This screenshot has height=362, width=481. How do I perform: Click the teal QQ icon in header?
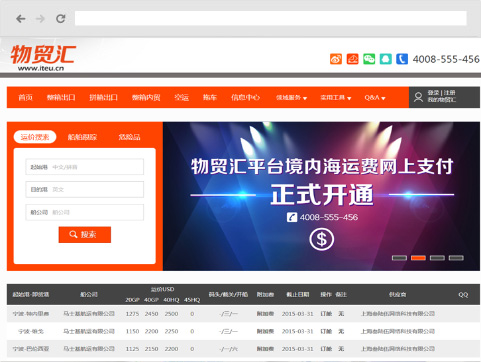click(x=386, y=59)
